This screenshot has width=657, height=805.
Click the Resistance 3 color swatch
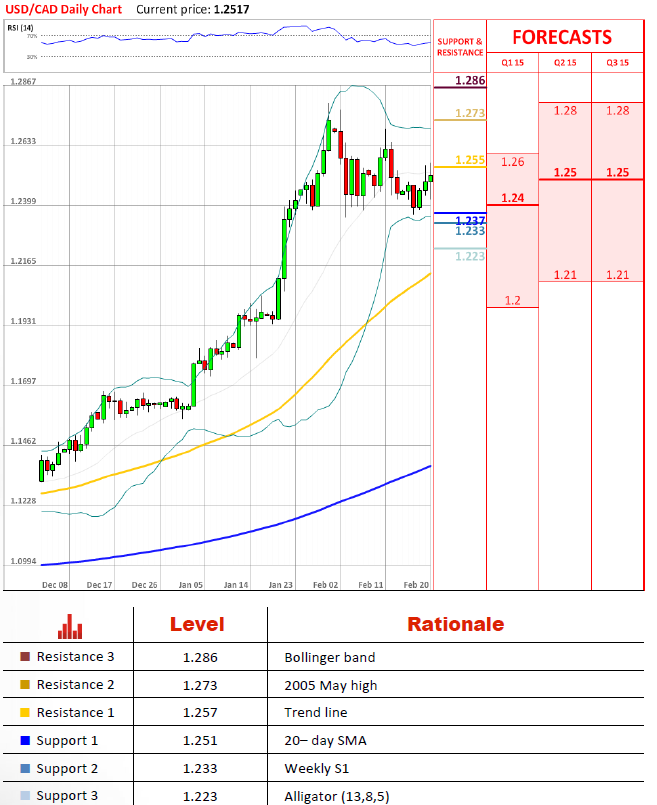click(25, 657)
